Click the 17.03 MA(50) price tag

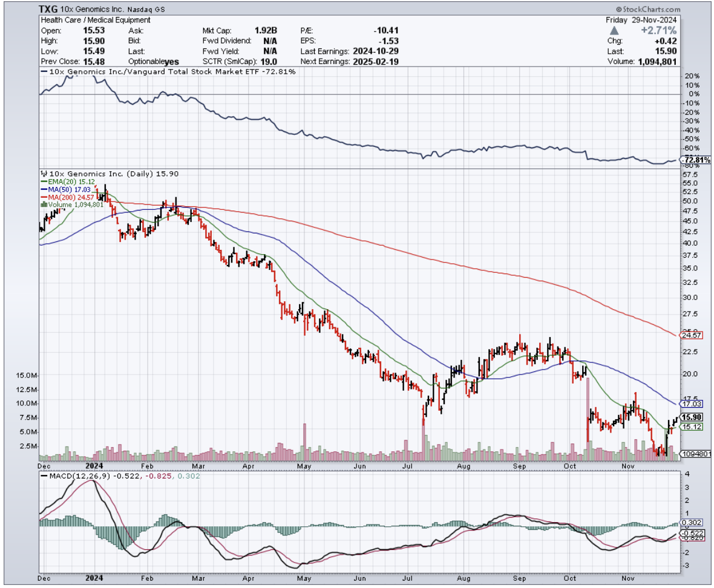(691, 403)
